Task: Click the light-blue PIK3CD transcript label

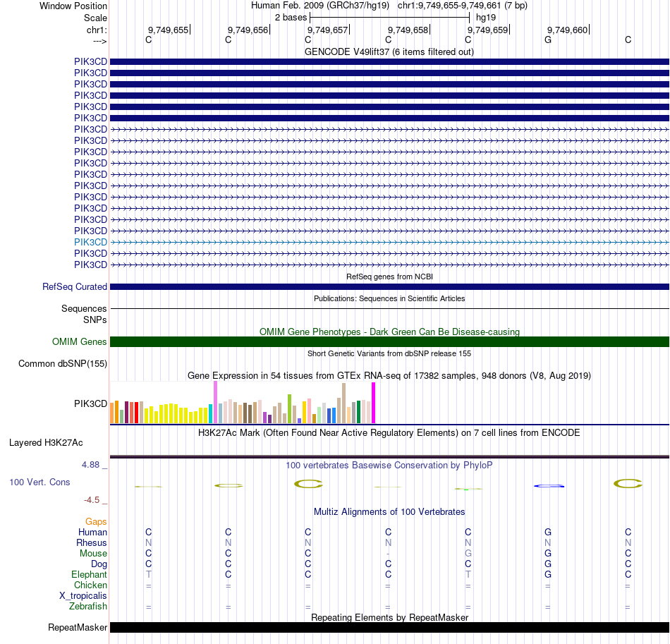Action: [x=90, y=243]
